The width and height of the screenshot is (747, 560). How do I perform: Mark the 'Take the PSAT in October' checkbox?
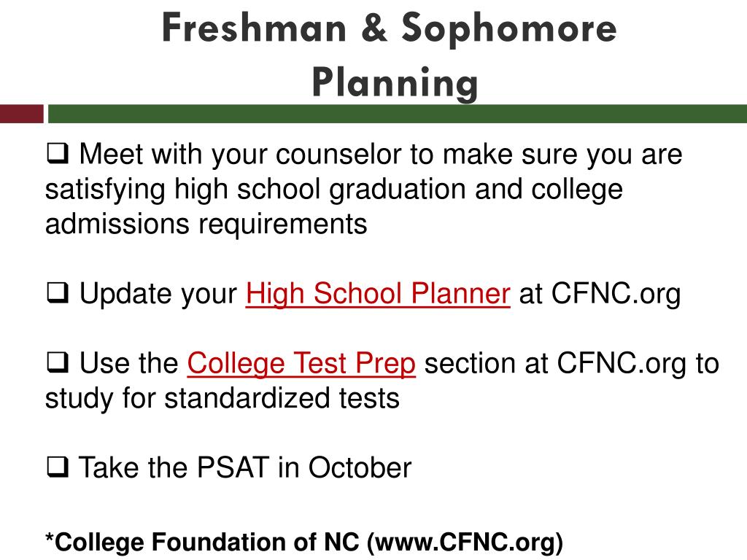pyautogui.click(x=58, y=467)
